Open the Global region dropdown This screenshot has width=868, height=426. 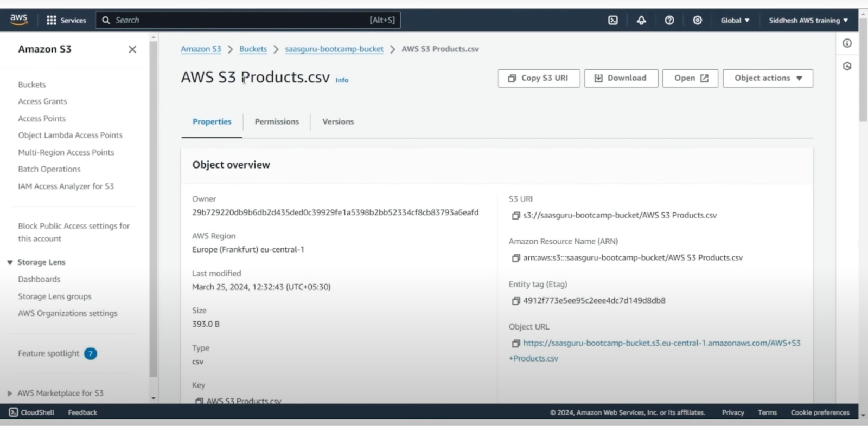pos(735,20)
